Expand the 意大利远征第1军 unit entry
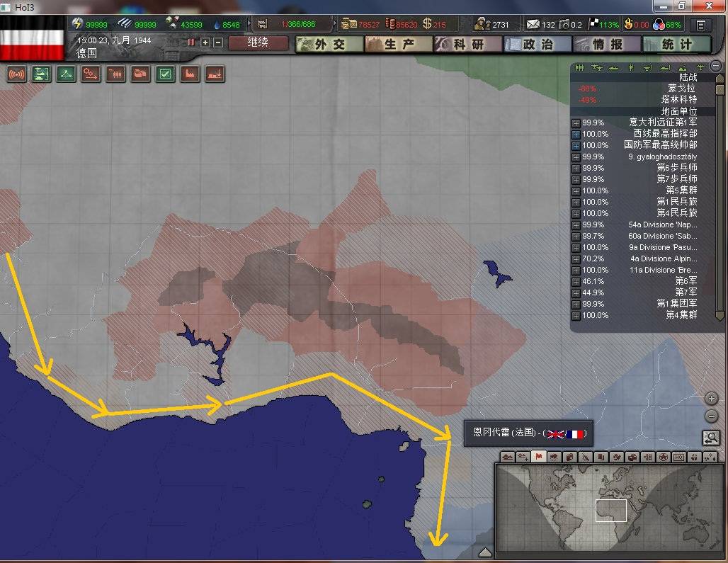The image size is (728, 563). pos(576,123)
